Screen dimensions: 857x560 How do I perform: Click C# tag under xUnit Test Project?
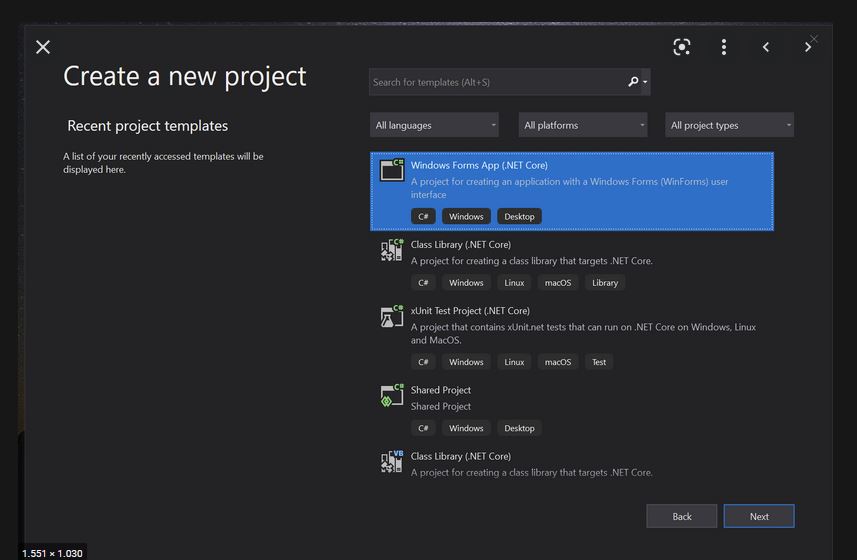423,362
